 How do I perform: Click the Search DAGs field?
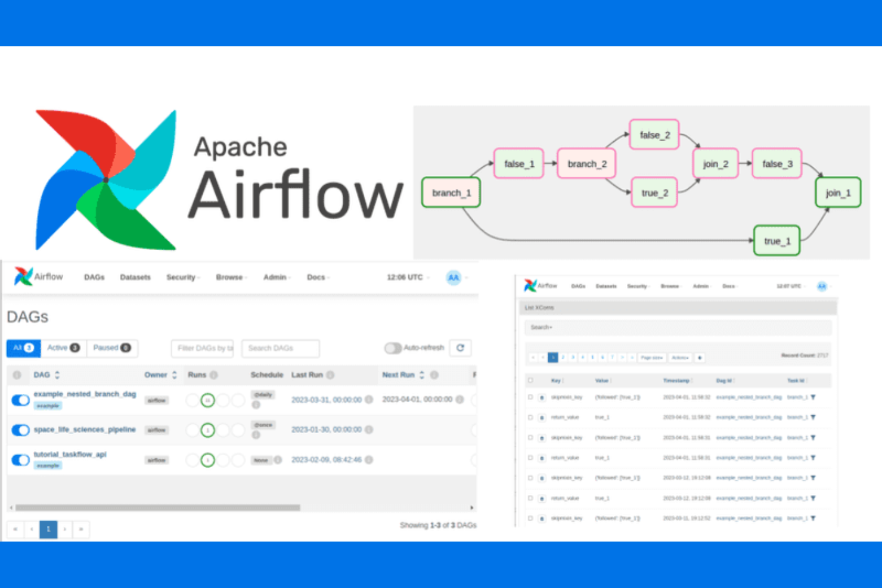[280, 348]
